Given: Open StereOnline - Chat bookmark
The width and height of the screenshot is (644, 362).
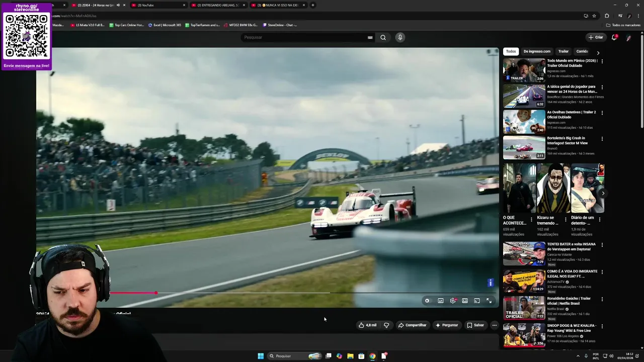Looking at the screenshot, I should click(x=280, y=25).
